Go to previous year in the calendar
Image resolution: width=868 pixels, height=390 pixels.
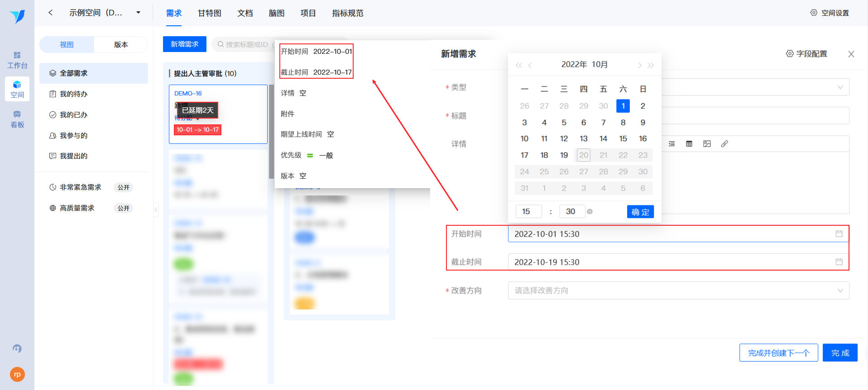[518, 65]
